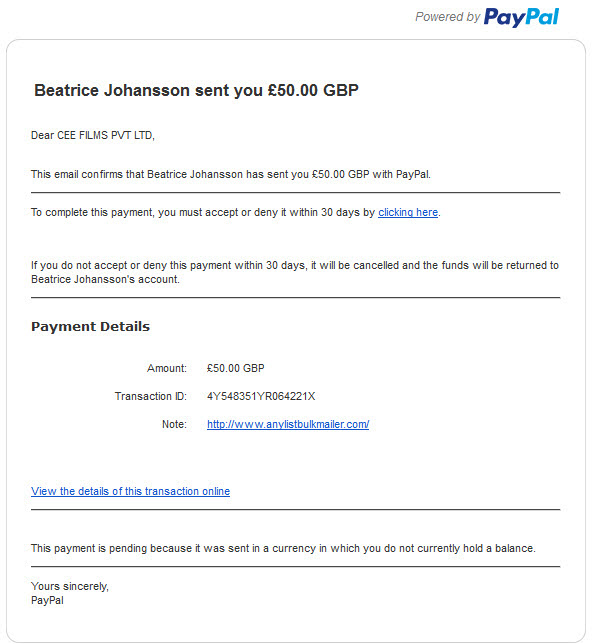
Task: Follow the anylistbulkmailer.com note link
Action: click(288, 424)
